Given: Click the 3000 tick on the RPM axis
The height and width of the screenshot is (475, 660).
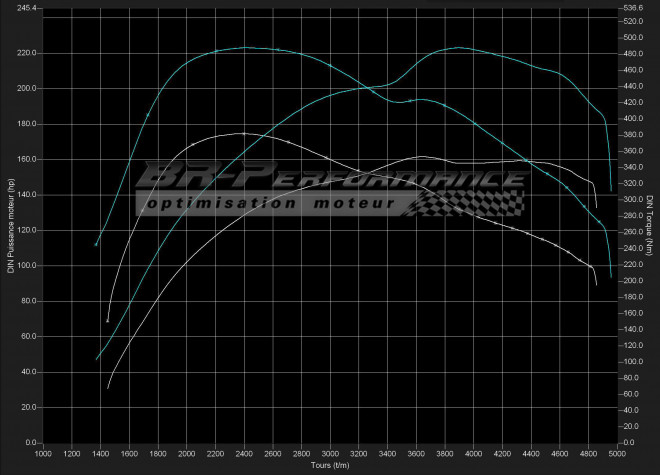Looking at the screenshot, I should (x=329, y=454).
